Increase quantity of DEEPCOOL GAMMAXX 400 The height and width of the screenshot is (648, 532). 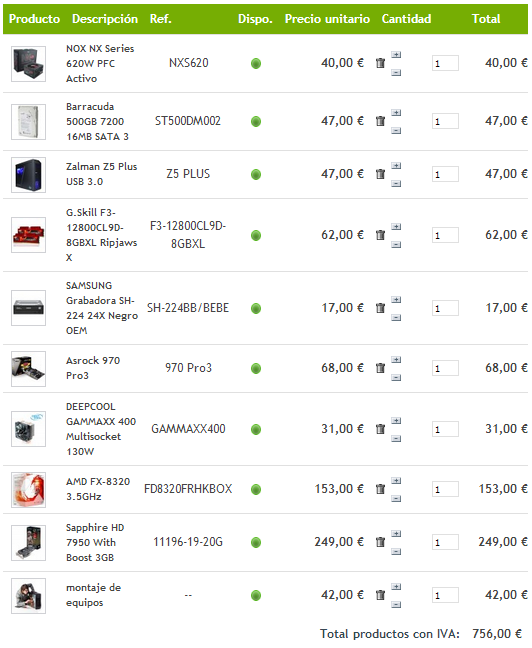click(396, 421)
